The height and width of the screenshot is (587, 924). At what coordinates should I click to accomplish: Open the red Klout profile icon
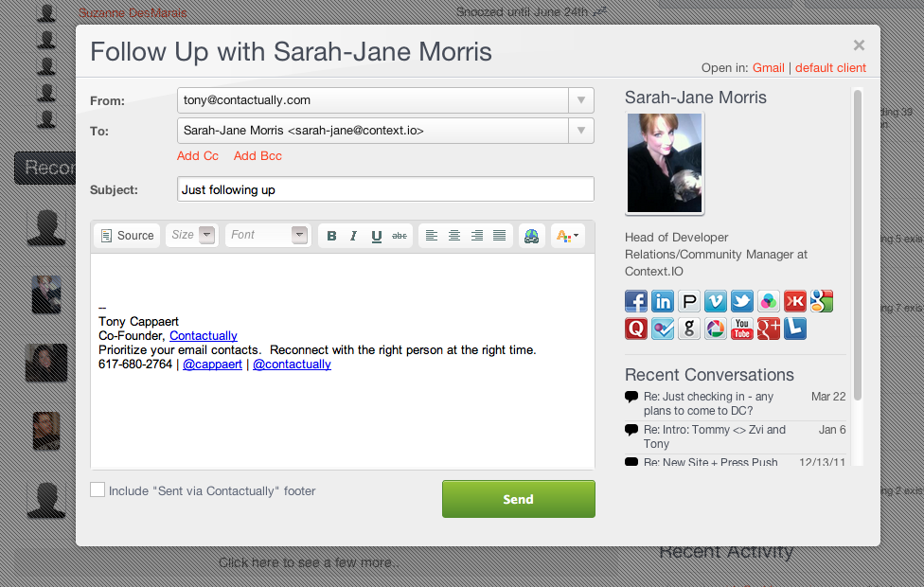(x=795, y=301)
